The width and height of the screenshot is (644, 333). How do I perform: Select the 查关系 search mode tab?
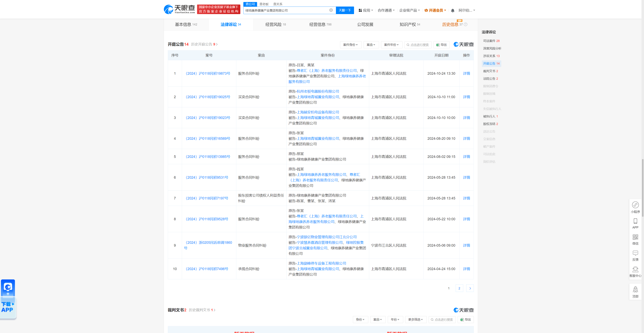click(278, 4)
